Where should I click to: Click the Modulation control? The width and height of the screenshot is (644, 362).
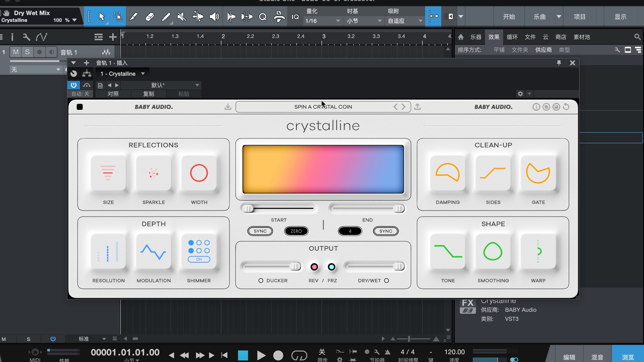[x=154, y=252]
